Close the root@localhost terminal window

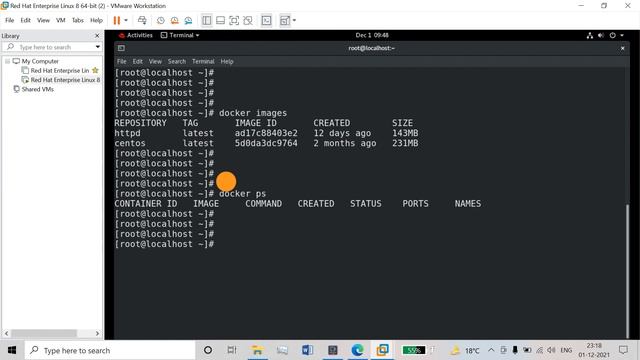(x=622, y=48)
